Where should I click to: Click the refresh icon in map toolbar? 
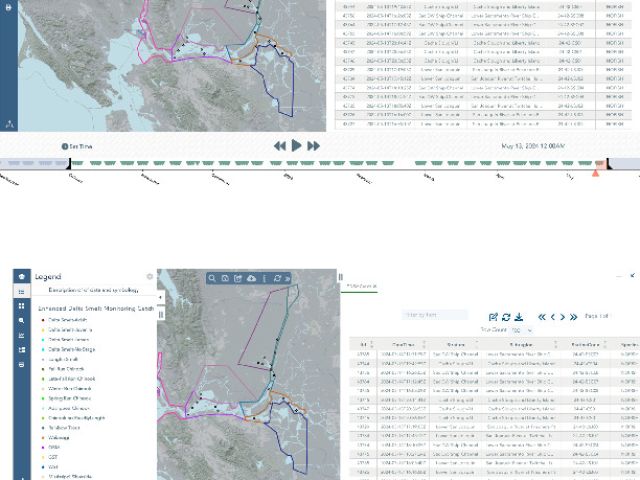[278, 278]
